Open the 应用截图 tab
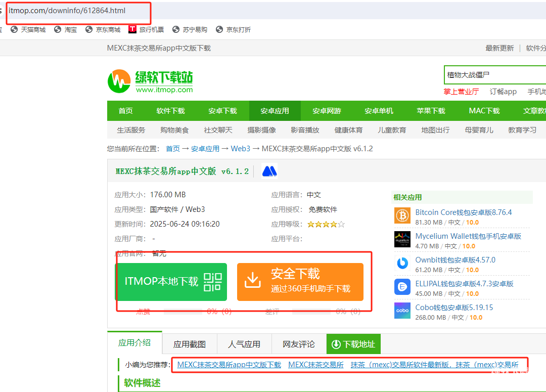The width and height of the screenshot is (546, 392). pyautogui.click(x=190, y=344)
